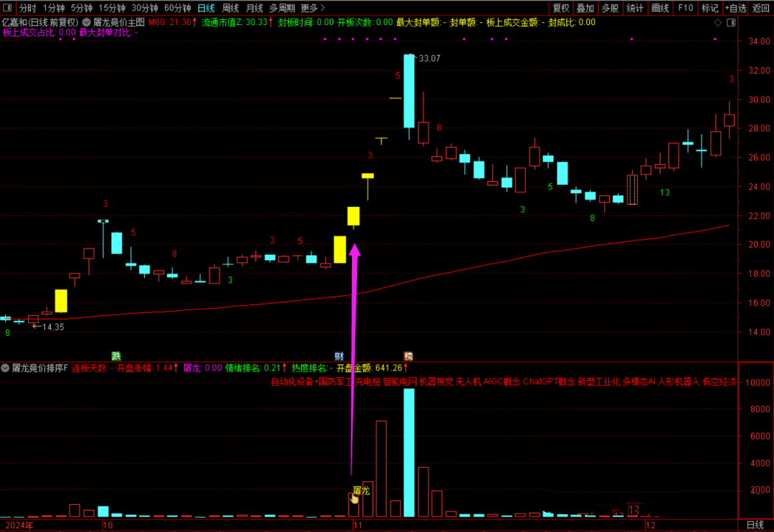Select the 日线 daily period tab
Viewport: 774px width, 532px height.
pyautogui.click(x=206, y=8)
